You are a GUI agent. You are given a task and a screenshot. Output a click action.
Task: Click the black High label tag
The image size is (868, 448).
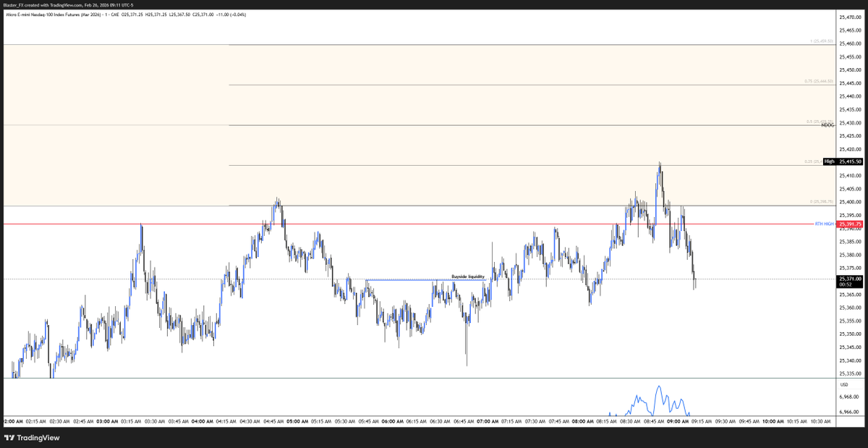pyautogui.click(x=829, y=161)
